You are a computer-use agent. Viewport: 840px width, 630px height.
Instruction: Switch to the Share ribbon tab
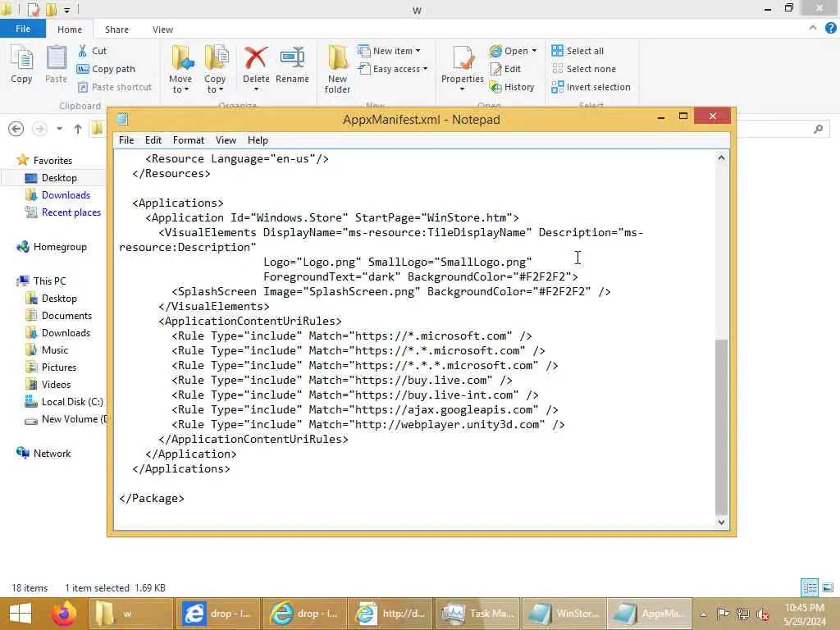[116, 30]
